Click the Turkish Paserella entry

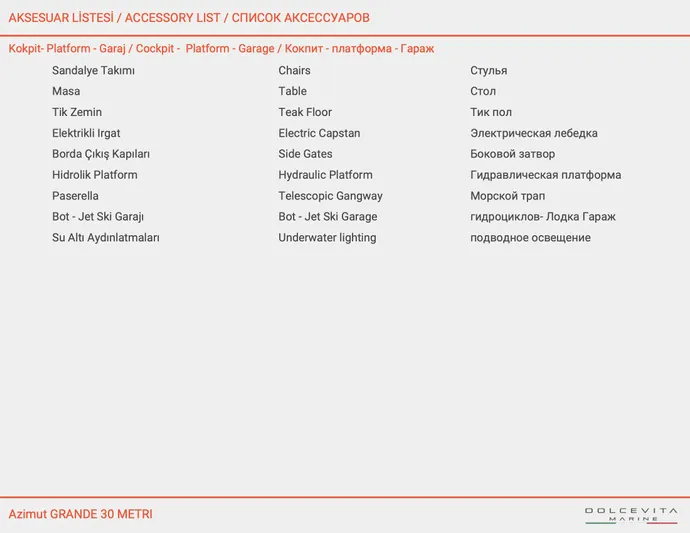(75, 196)
